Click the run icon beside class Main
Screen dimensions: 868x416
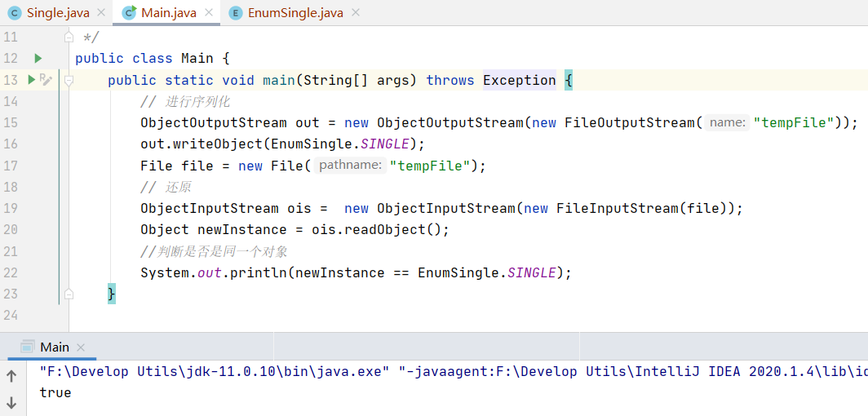point(38,59)
